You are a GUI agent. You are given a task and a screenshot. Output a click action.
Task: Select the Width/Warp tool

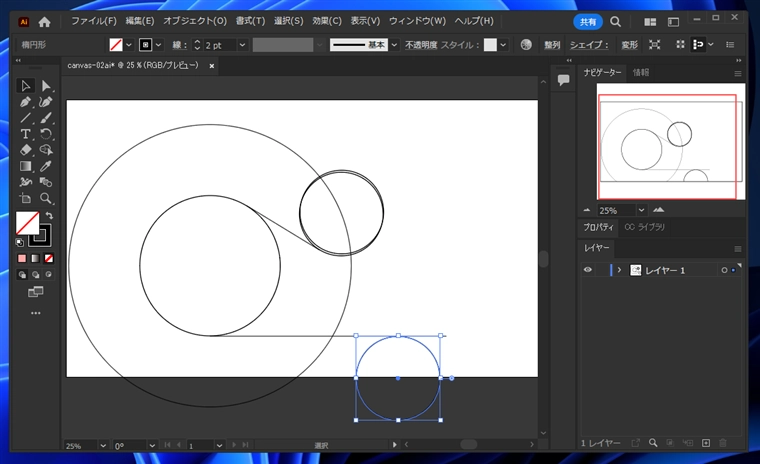(25, 182)
